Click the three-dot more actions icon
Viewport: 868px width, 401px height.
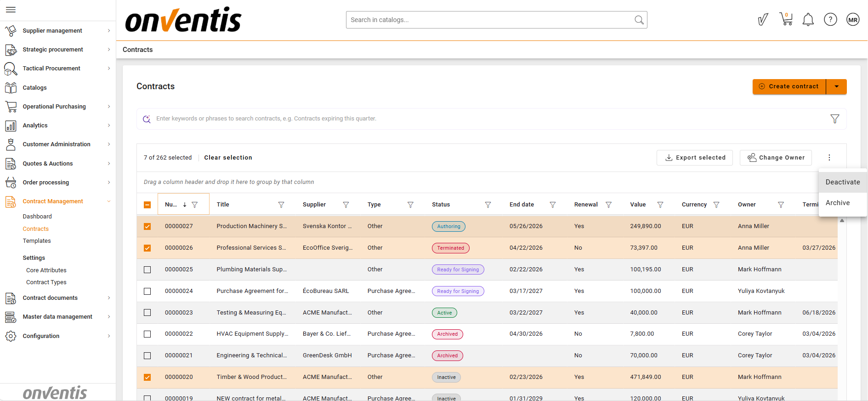[829, 158]
